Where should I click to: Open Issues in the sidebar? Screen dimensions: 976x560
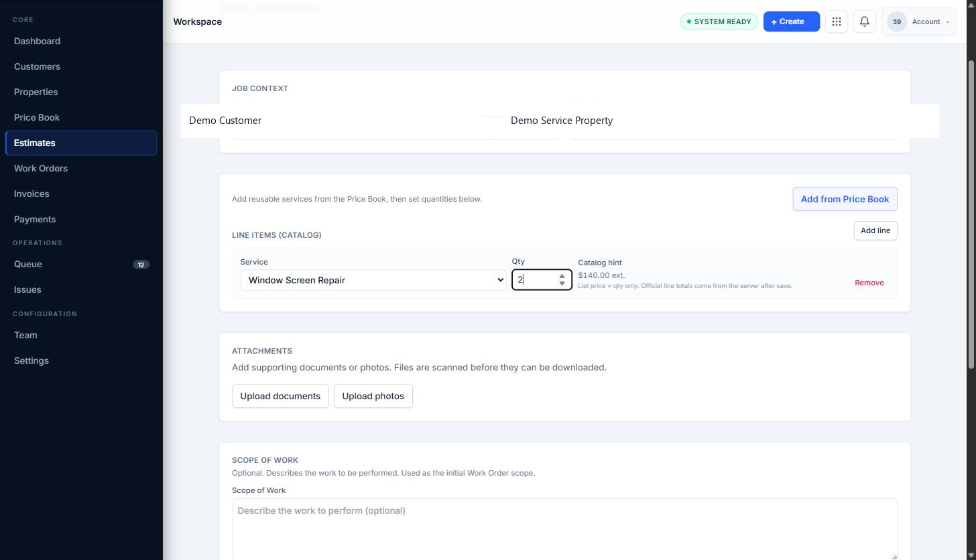pos(81,289)
